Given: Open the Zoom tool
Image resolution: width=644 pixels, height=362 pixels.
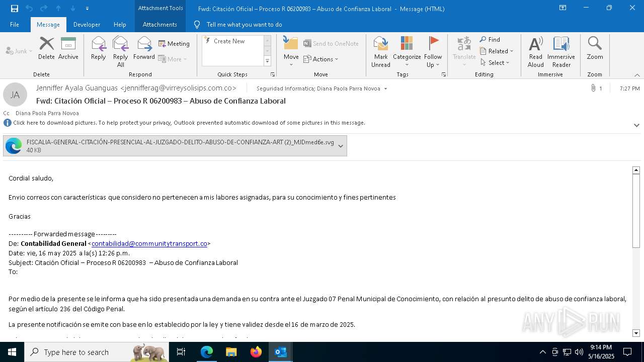Looking at the screenshot, I should 595,48.
